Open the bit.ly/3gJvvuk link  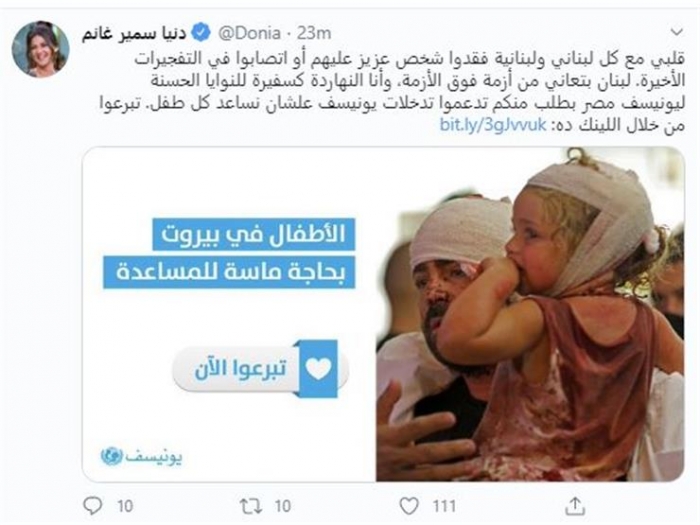tap(493, 125)
